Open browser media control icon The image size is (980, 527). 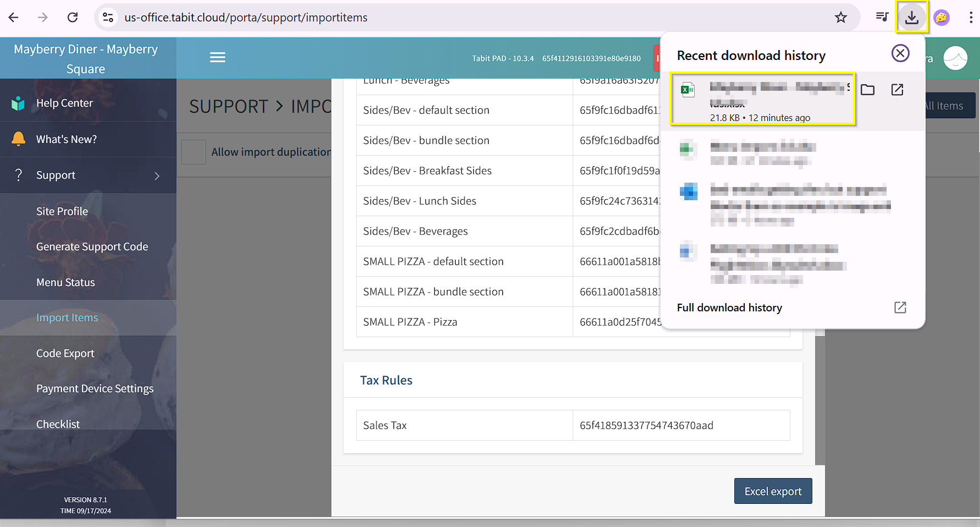(882, 18)
